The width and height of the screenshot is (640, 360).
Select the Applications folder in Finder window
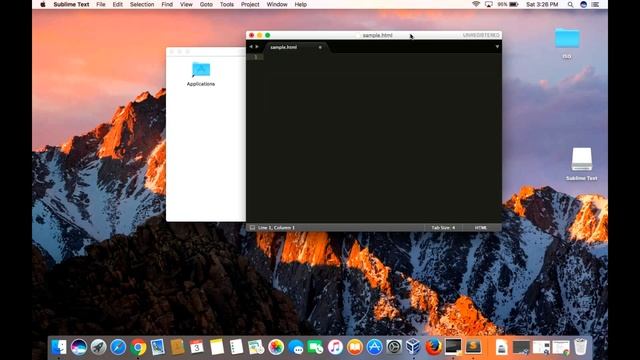tap(201, 74)
